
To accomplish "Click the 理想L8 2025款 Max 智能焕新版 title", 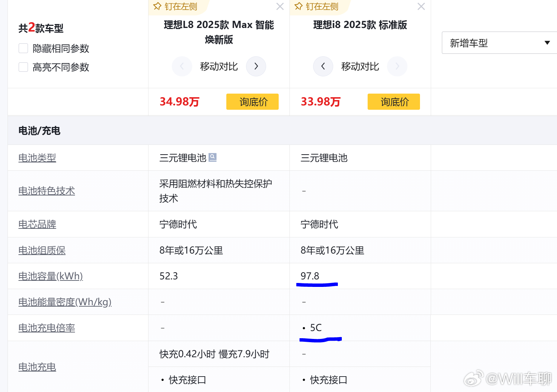I will (x=219, y=32).
